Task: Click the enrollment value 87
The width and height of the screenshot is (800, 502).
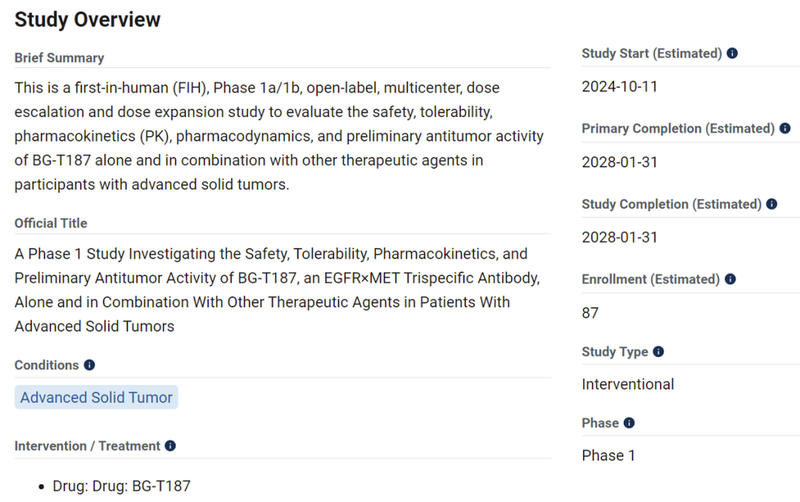Action: 590,313
